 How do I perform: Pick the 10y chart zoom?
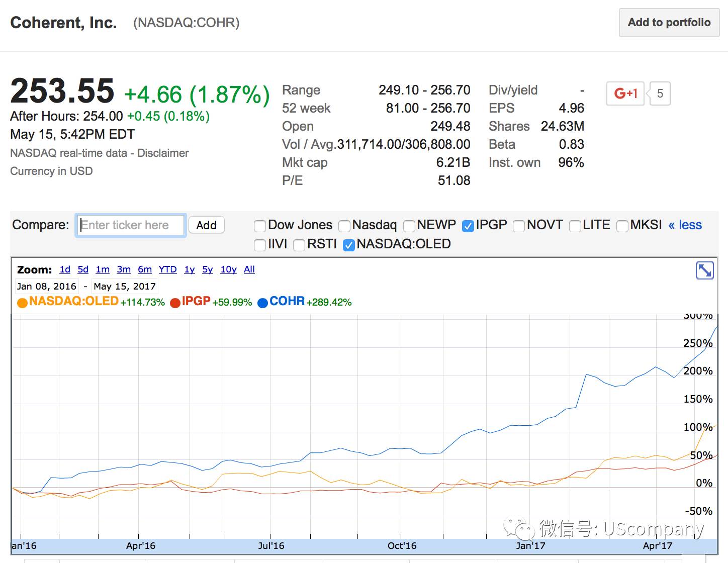[228, 269]
